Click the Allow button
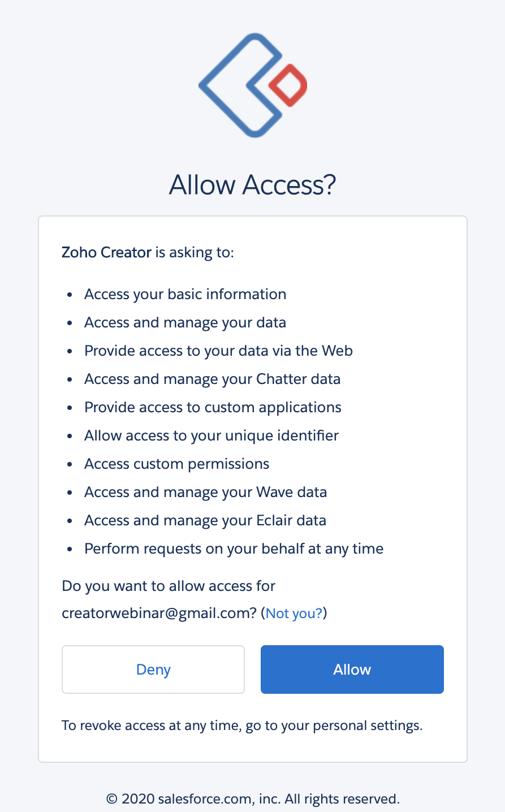505x812 pixels. click(x=352, y=670)
